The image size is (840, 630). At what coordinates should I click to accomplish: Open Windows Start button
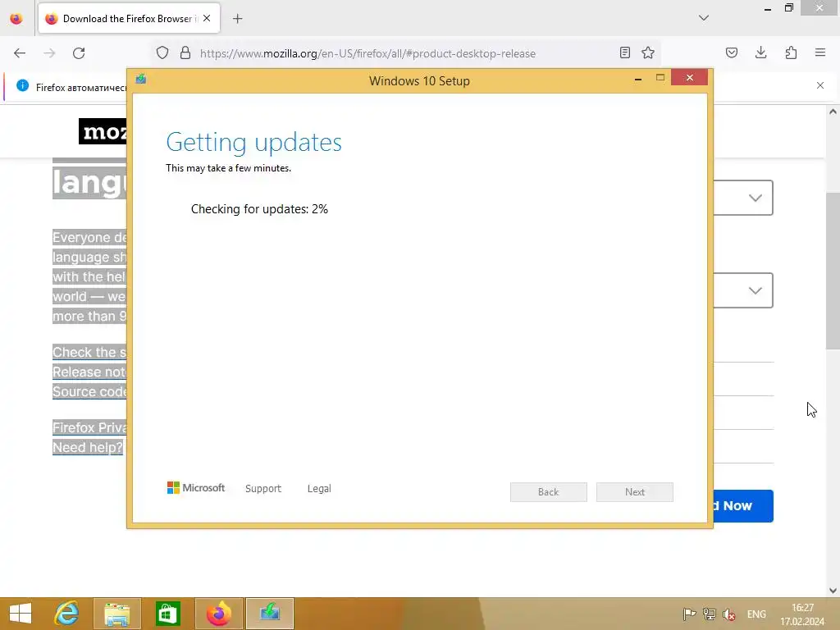pyautogui.click(x=21, y=614)
